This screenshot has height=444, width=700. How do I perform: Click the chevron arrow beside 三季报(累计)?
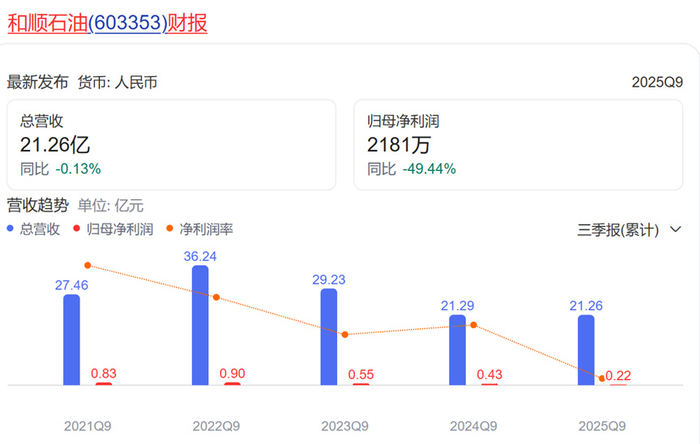click(676, 229)
